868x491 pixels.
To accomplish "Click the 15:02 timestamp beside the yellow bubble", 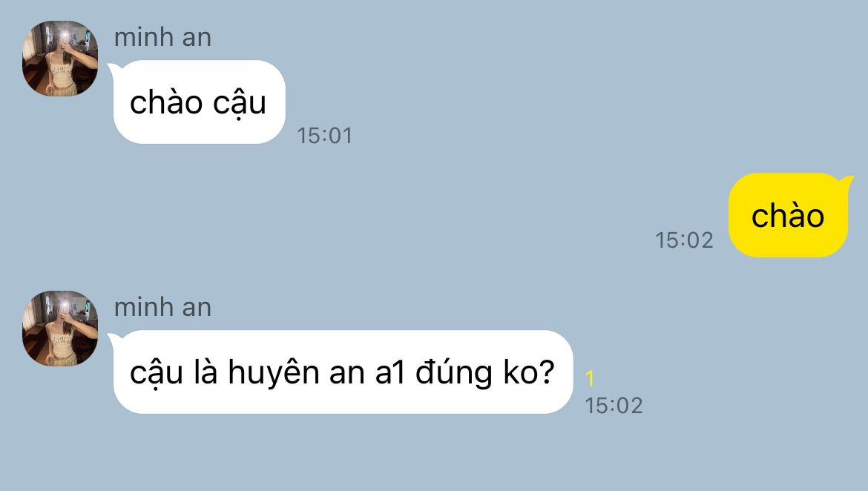I will pos(684,240).
